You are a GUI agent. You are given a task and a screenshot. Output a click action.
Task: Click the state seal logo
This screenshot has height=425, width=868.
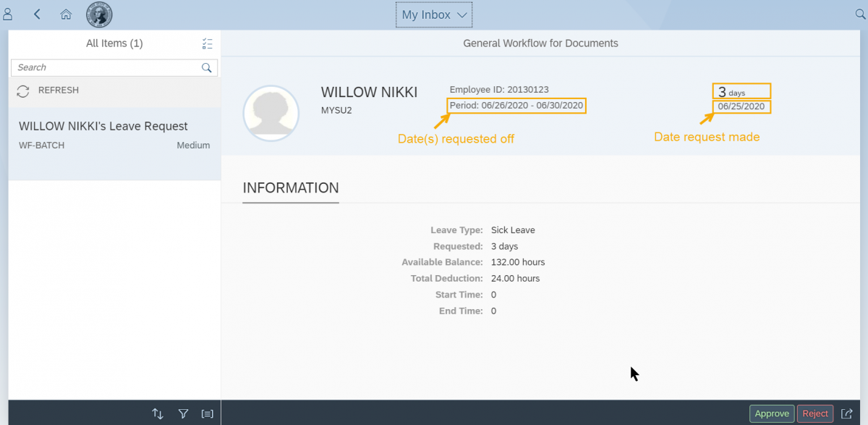tap(99, 14)
